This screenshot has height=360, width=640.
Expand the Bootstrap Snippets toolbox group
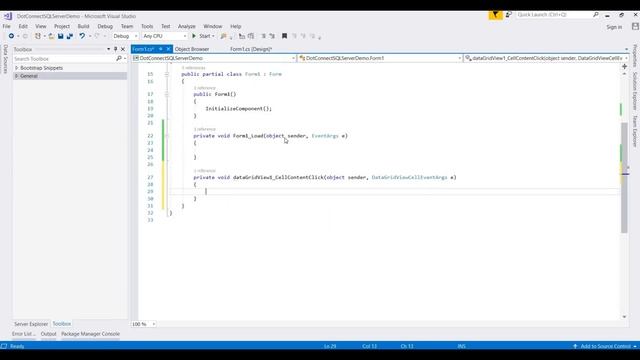coord(17,68)
